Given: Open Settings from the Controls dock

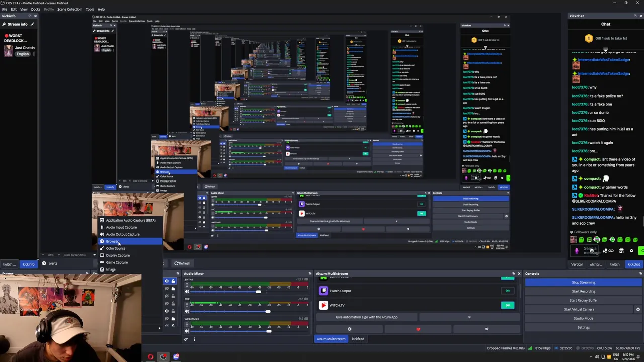Looking at the screenshot, I should [x=583, y=327].
